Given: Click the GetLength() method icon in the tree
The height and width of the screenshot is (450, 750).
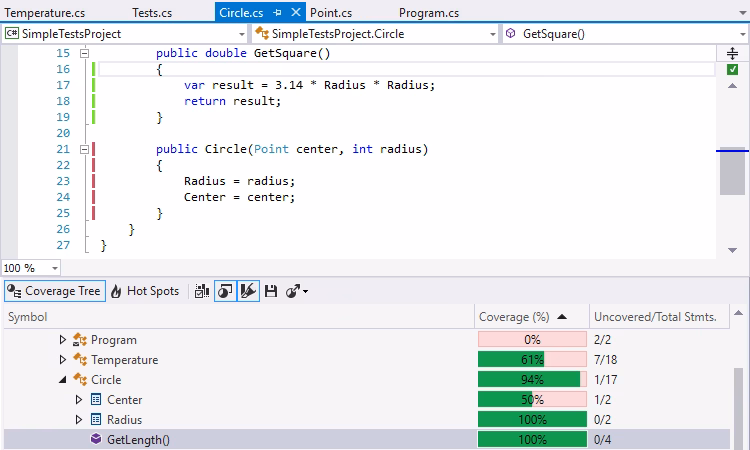Looking at the screenshot, I should coord(96,439).
